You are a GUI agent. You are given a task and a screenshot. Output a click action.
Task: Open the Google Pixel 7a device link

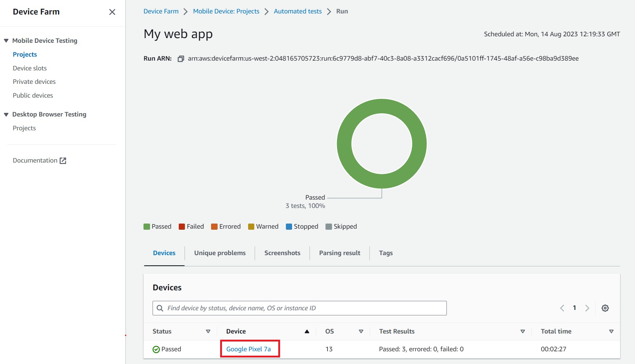click(248, 349)
